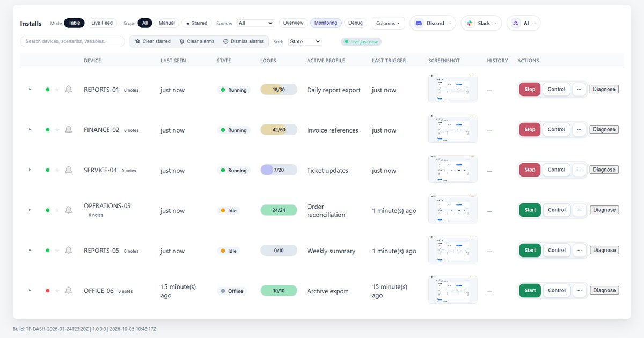
Task: Start the OPERATIONS-03 device
Action: point(530,210)
